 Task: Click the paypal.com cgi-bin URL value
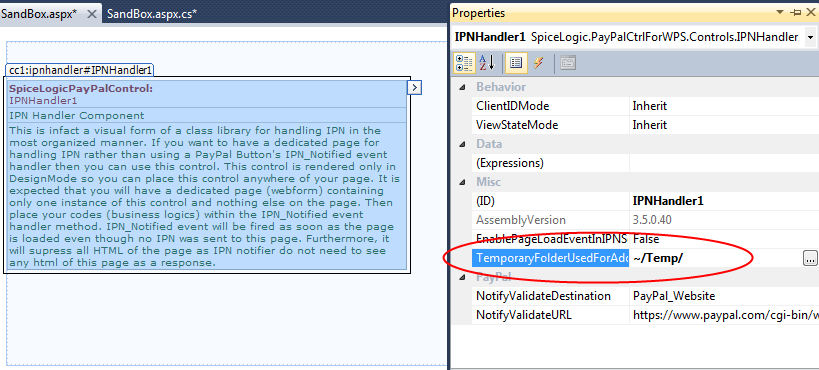pyautogui.click(x=725, y=315)
